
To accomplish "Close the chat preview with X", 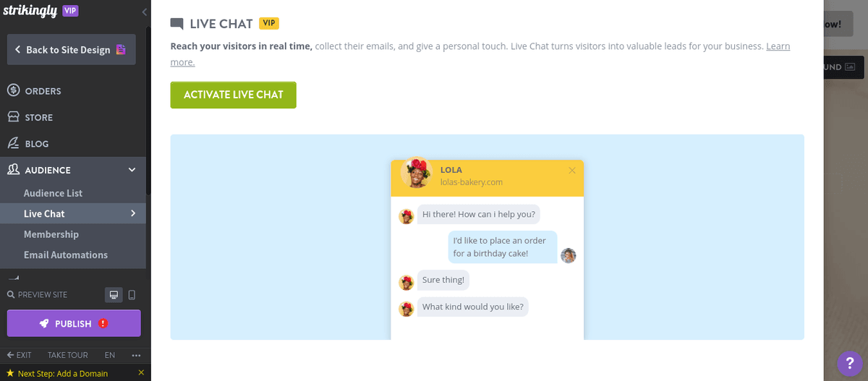I will click(x=572, y=171).
